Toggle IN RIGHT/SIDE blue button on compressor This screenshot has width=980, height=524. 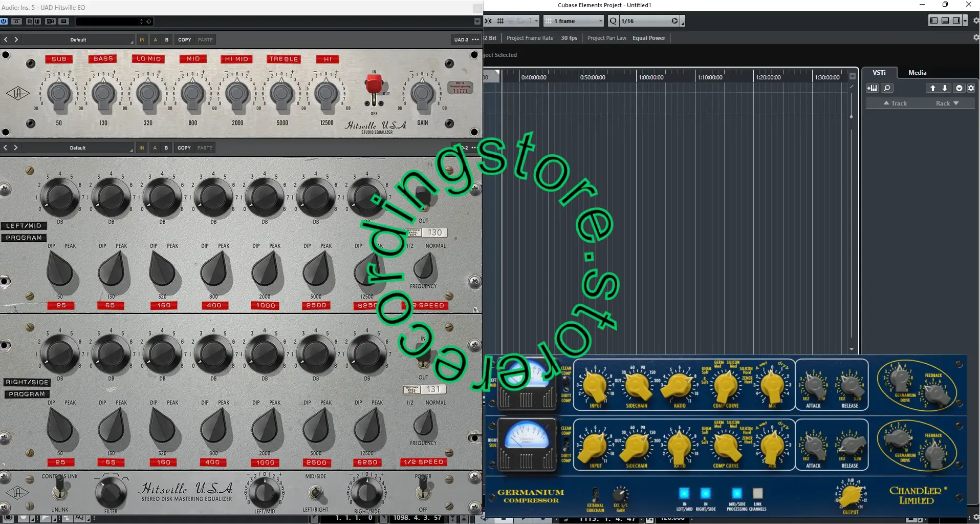tap(705, 493)
